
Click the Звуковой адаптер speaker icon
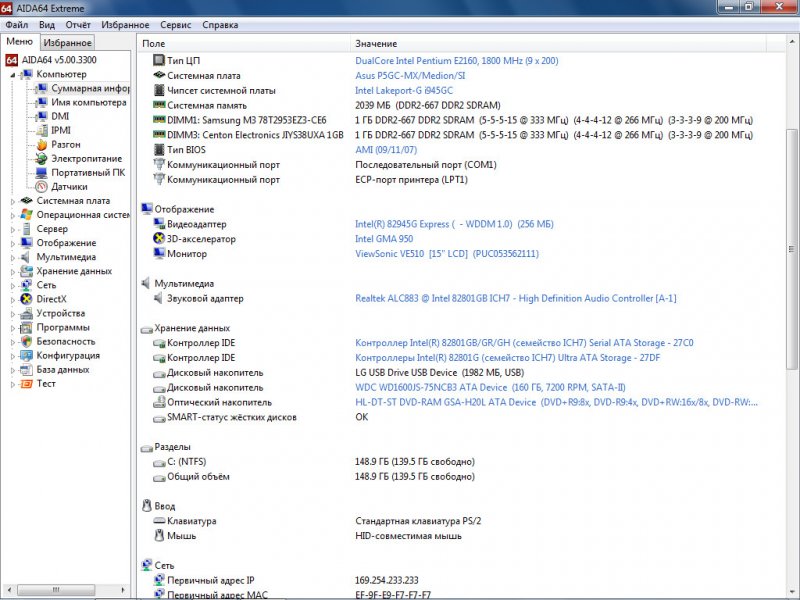[159, 298]
